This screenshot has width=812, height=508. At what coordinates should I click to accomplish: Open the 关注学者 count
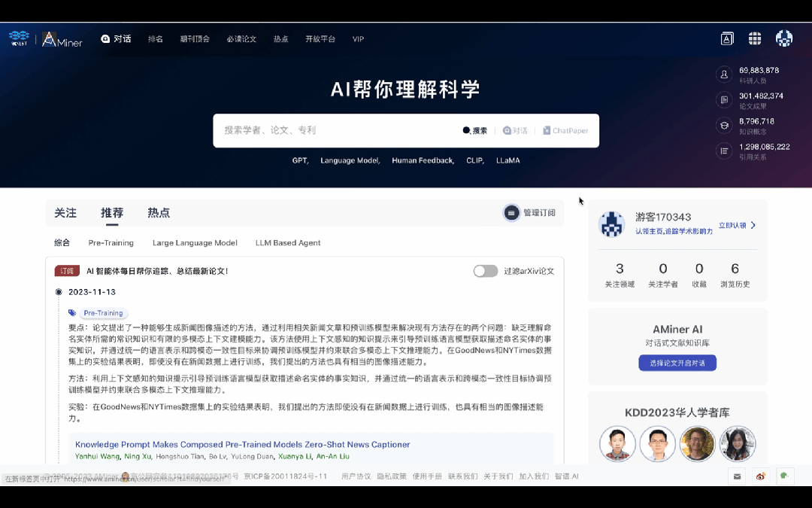[x=663, y=275]
